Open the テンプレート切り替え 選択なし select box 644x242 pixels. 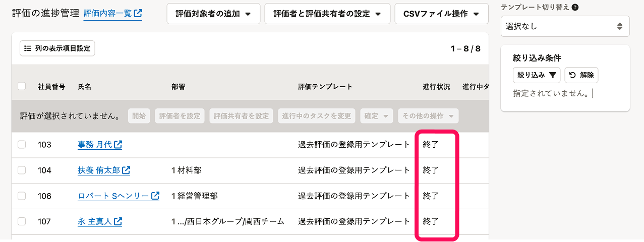coord(565,26)
